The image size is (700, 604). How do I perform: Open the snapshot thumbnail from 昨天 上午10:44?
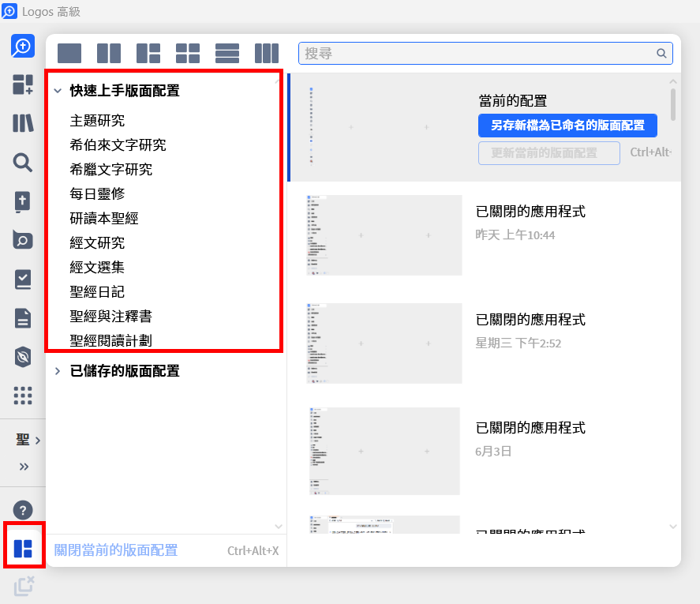(384, 235)
